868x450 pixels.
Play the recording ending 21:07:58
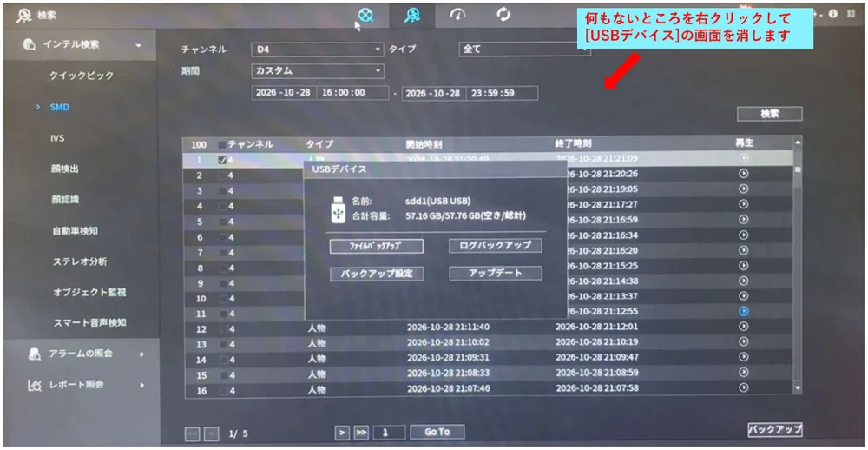[744, 388]
